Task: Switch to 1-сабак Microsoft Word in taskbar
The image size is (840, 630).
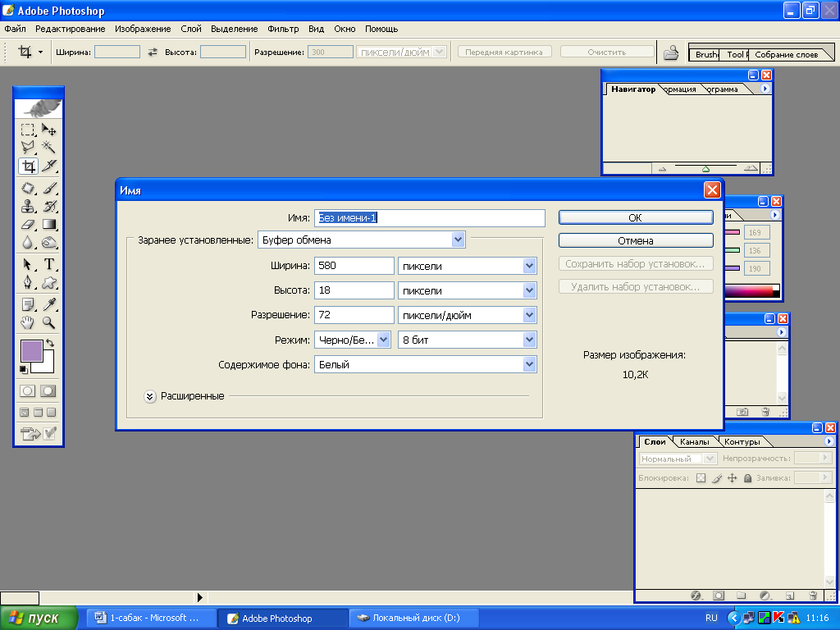Action: [151, 618]
